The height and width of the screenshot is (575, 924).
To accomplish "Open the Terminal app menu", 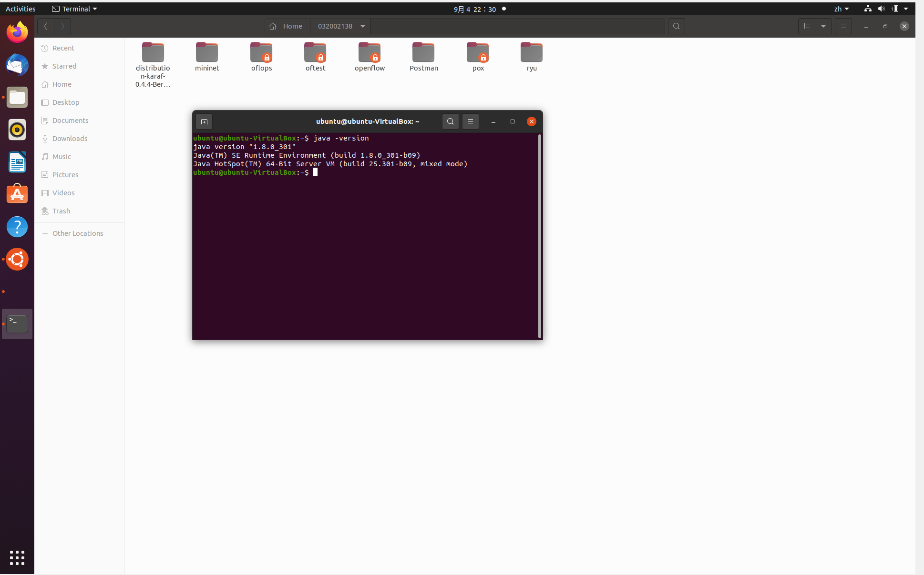I will coord(74,9).
